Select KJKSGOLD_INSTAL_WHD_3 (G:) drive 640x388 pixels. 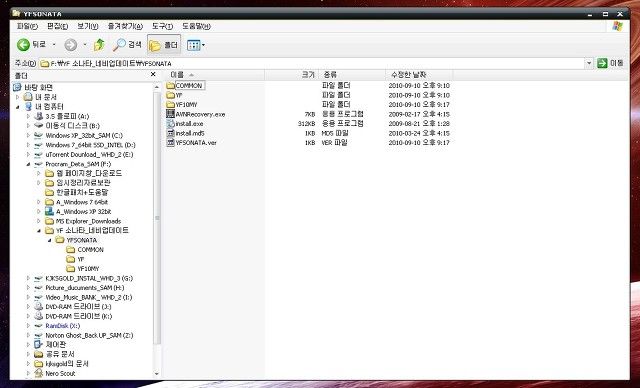tap(89, 278)
